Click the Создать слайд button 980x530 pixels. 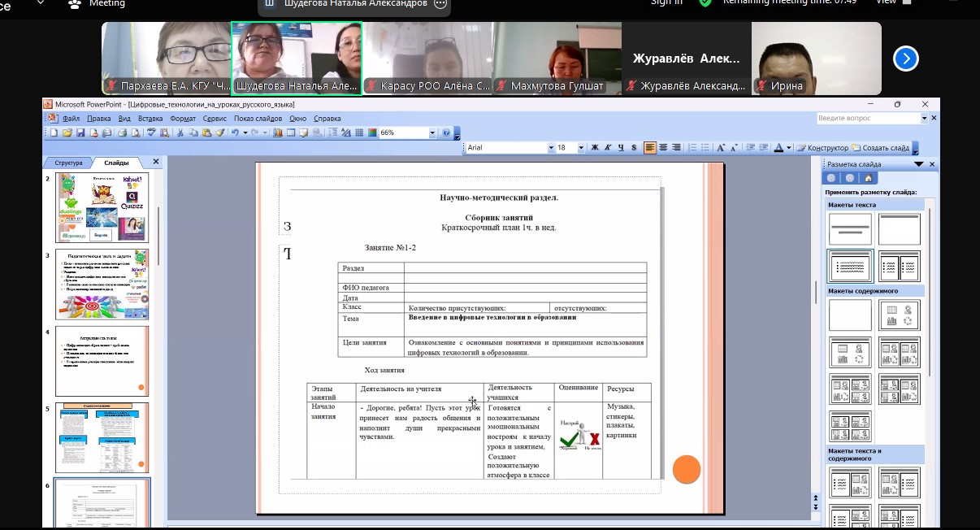pyautogui.click(x=880, y=148)
